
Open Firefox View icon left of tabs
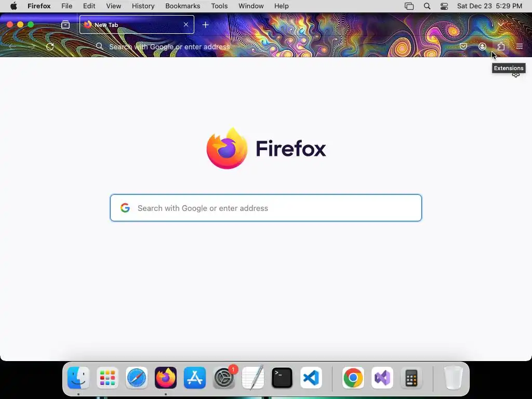[x=65, y=25]
